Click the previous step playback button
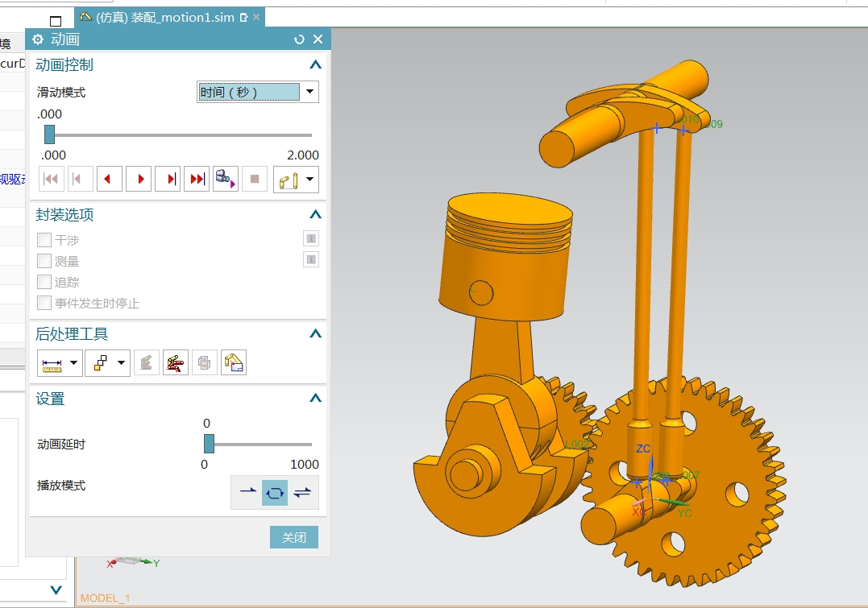The width and height of the screenshot is (868, 608). (80, 179)
